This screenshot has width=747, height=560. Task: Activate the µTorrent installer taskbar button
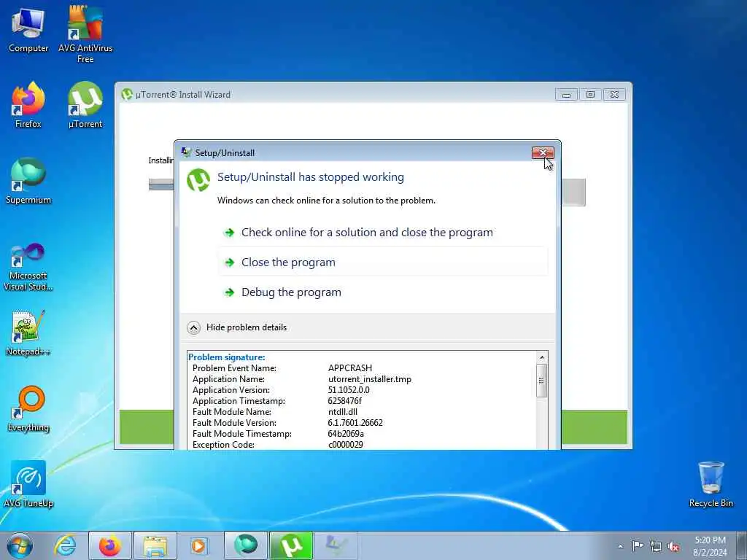(x=291, y=545)
